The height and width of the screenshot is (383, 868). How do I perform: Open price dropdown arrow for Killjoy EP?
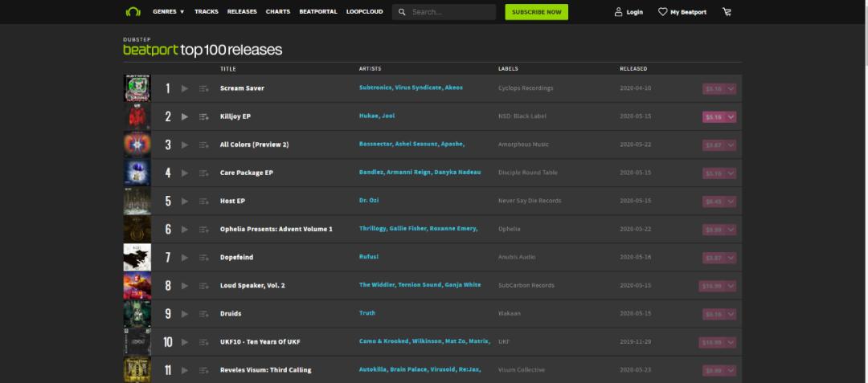point(731,116)
